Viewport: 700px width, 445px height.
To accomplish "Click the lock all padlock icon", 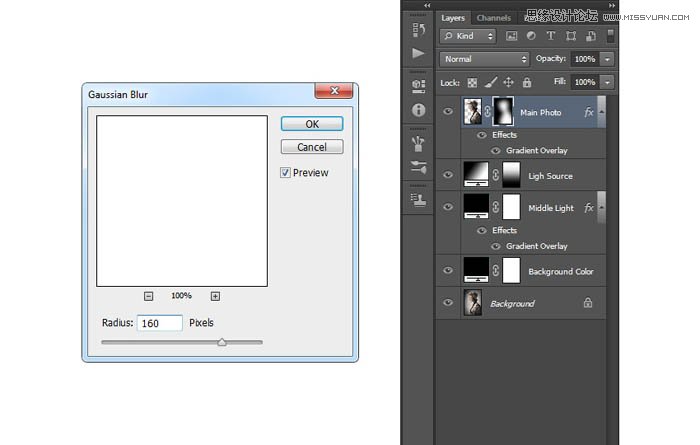I will click(526, 82).
